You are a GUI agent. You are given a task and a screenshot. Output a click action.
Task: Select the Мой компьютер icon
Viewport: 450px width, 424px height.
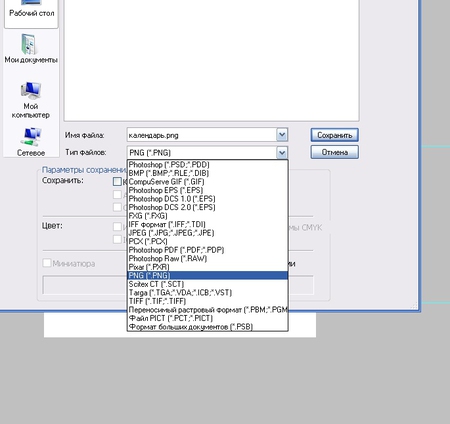[x=31, y=100]
